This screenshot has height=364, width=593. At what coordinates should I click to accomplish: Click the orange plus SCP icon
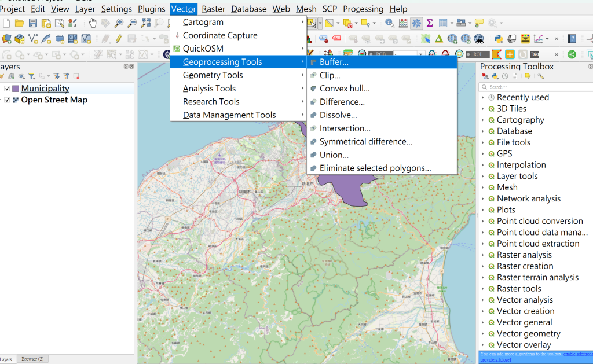510,54
